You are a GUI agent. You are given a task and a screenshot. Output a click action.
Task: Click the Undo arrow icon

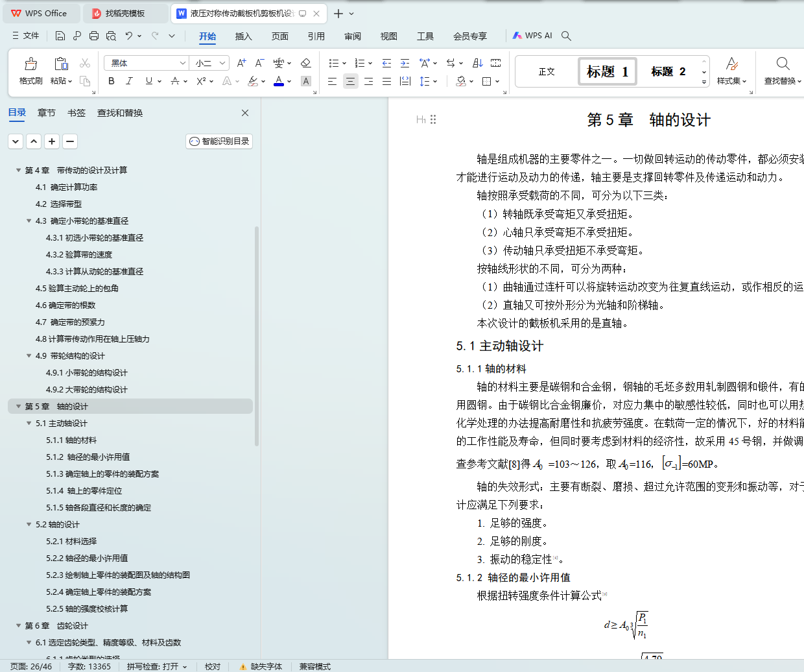point(129,36)
